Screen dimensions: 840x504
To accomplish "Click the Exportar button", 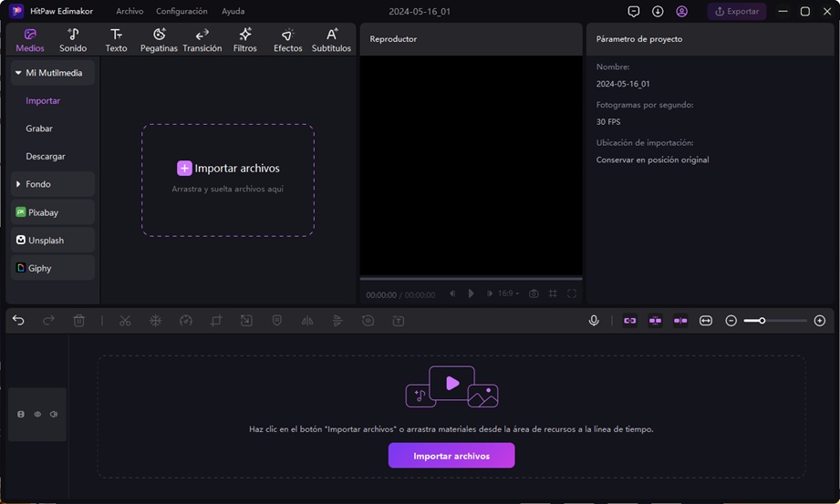I will [x=736, y=12].
